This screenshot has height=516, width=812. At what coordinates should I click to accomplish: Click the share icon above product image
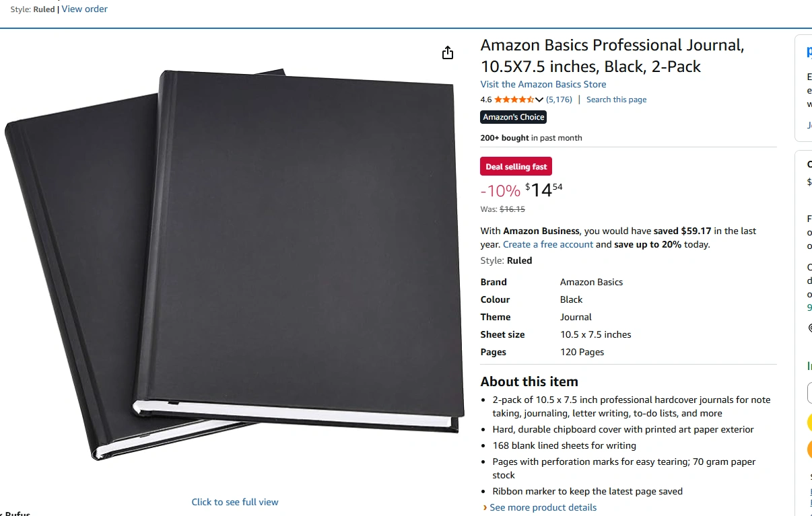[x=448, y=52]
